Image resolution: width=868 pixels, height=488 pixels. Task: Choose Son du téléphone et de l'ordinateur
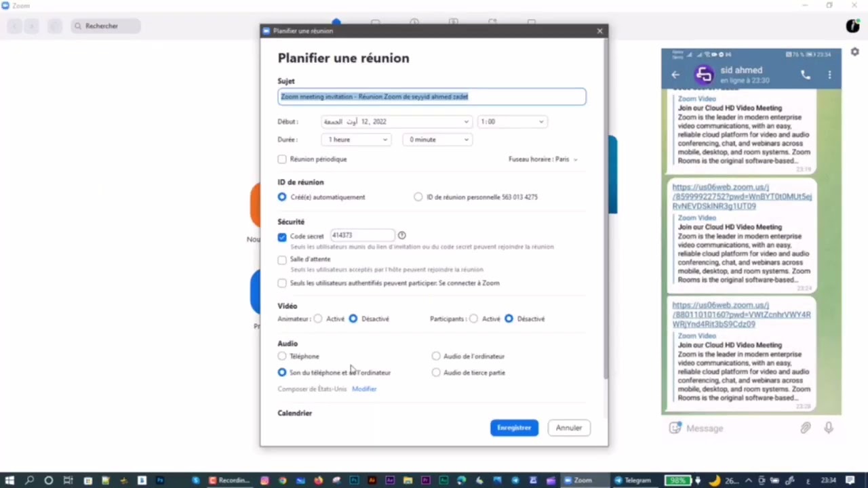tap(282, 372)
